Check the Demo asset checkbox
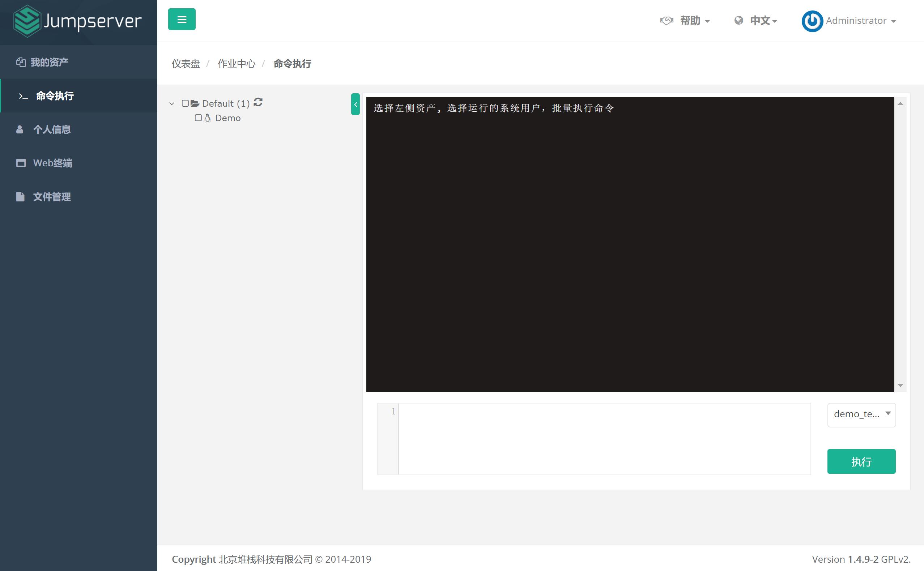 point(198,118)
